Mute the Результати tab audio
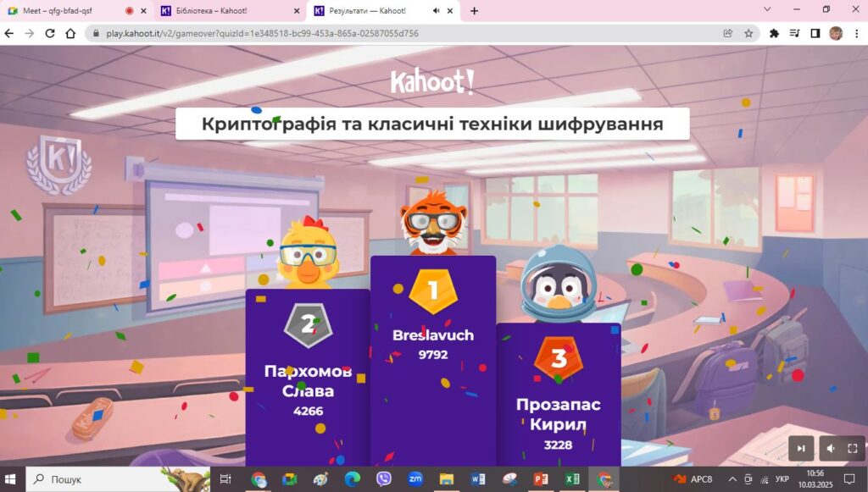The height and width of the screenshot is (492, 868). (437, 10)
